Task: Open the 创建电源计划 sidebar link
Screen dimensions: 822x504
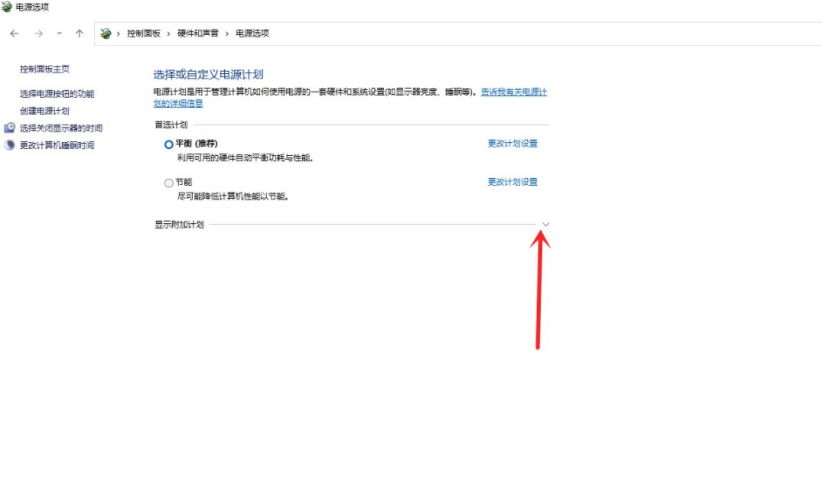Action: point(45,111)
